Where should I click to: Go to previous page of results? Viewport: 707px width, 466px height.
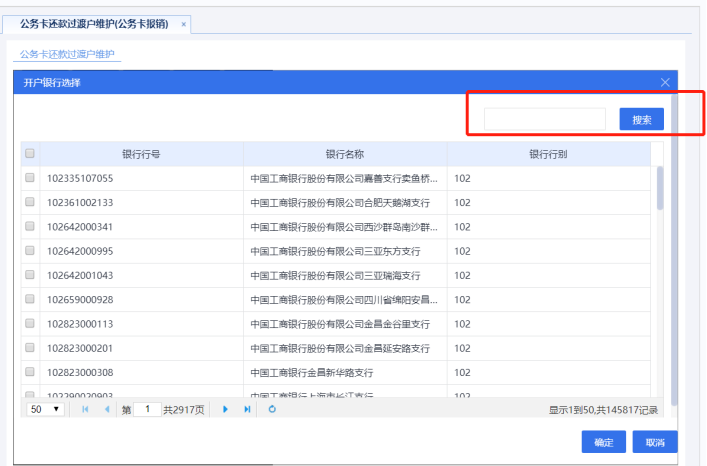107,409
